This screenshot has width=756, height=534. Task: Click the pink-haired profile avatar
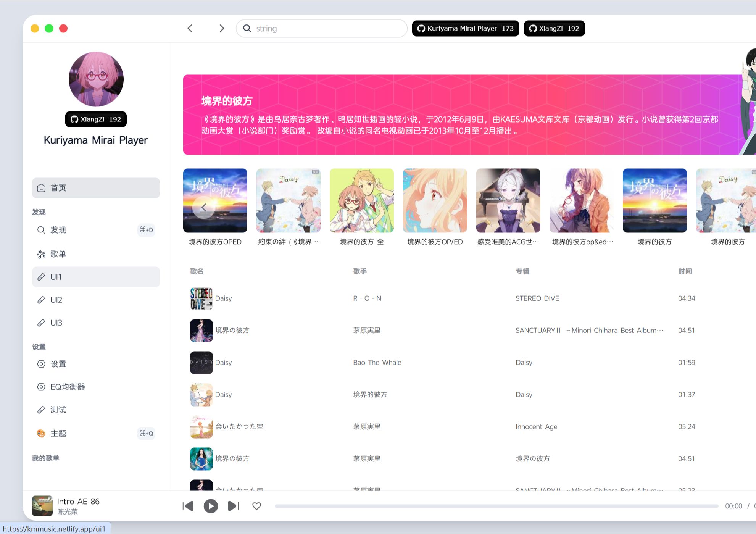(96, 79)
